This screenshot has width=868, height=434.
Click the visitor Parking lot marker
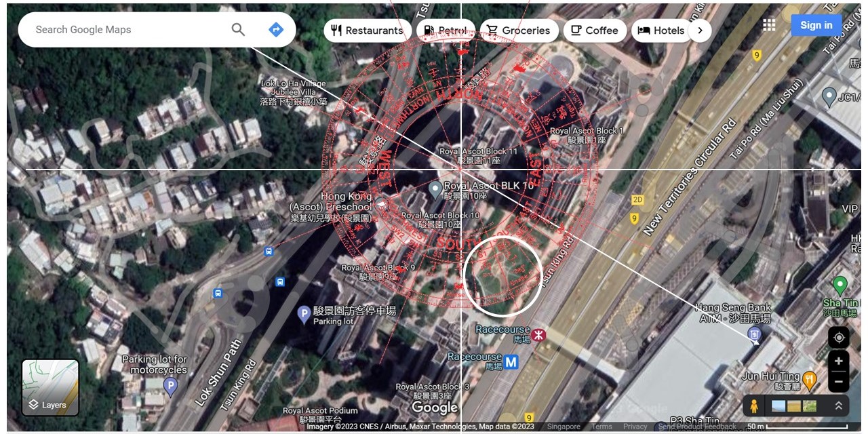(304, 313)
